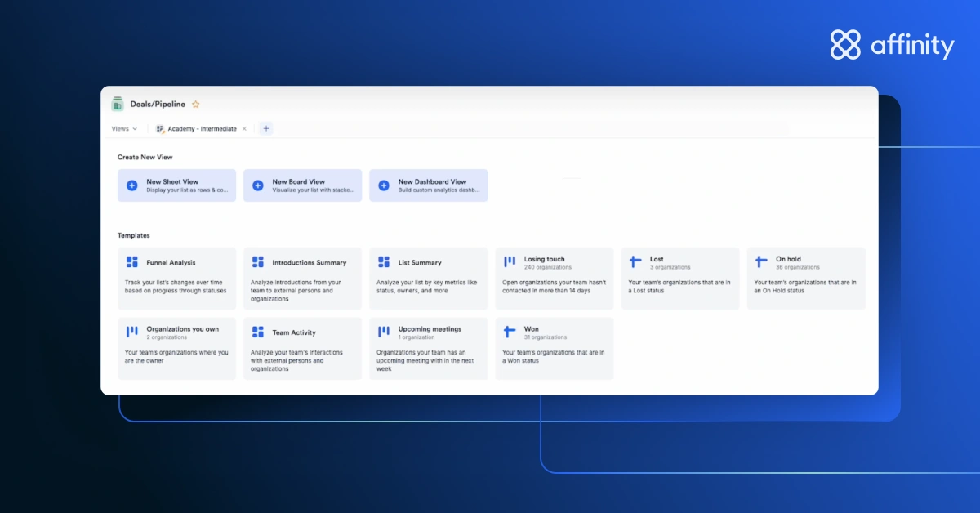
Task: Click the Introductions Summary dashboard icon
Action: [x=258, y=262]
